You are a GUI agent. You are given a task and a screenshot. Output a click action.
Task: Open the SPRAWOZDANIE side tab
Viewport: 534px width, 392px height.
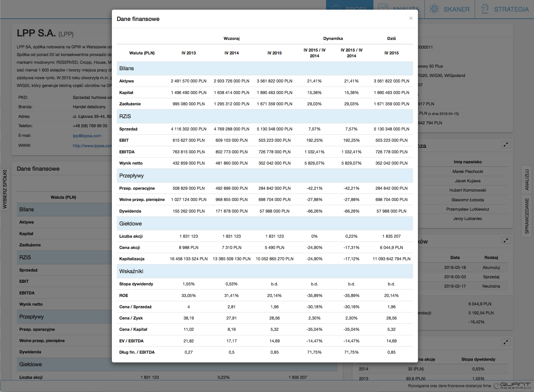[x=527, y=216]
